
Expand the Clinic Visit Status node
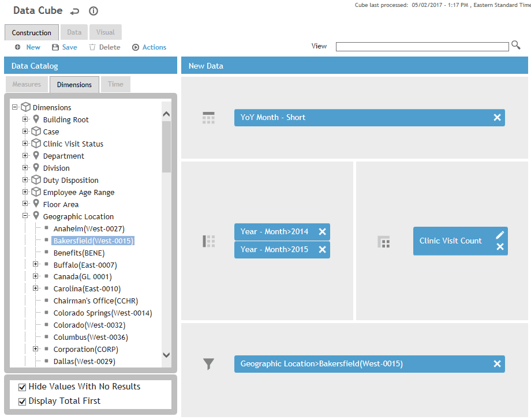25,144
